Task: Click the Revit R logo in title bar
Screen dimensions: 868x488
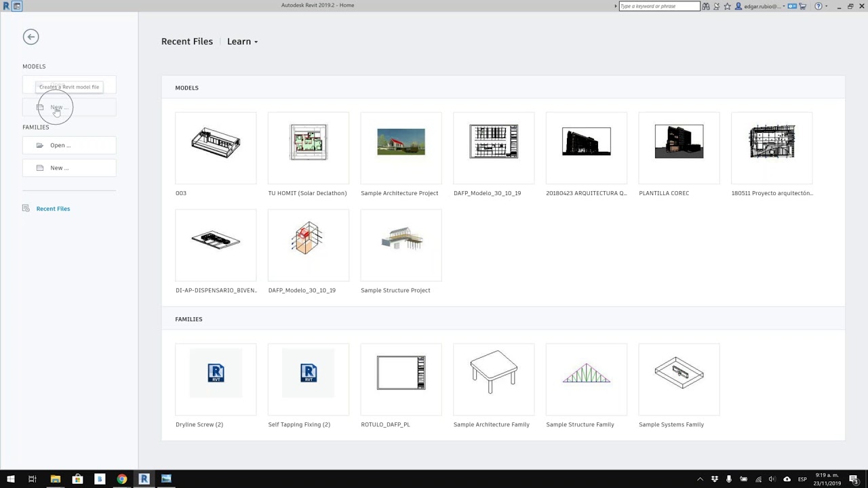Action: pos(6,6)
